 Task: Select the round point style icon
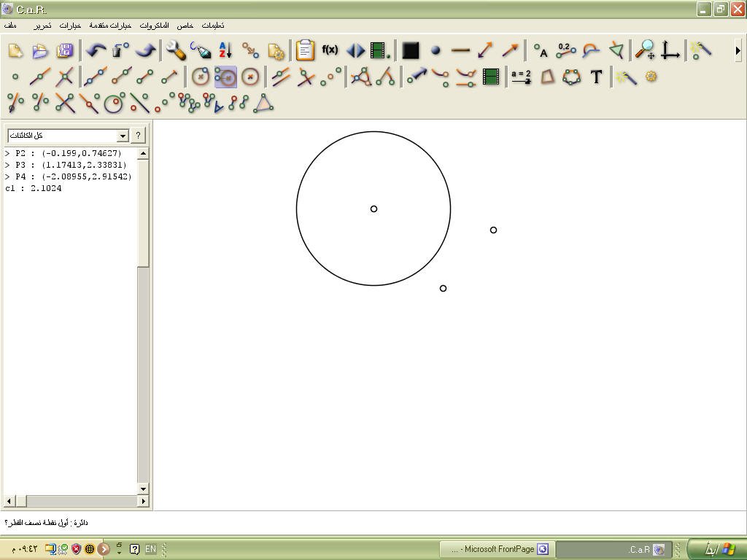436,50
